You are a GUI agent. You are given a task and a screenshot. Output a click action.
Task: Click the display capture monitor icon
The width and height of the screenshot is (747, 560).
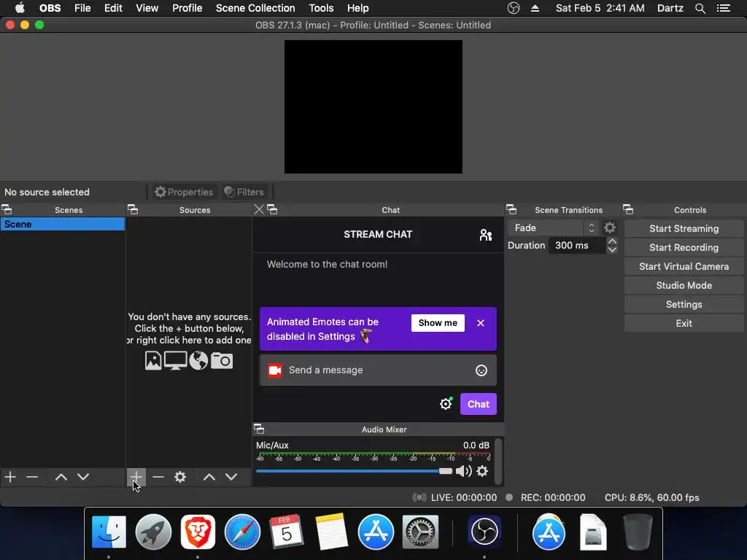[175, 360]
